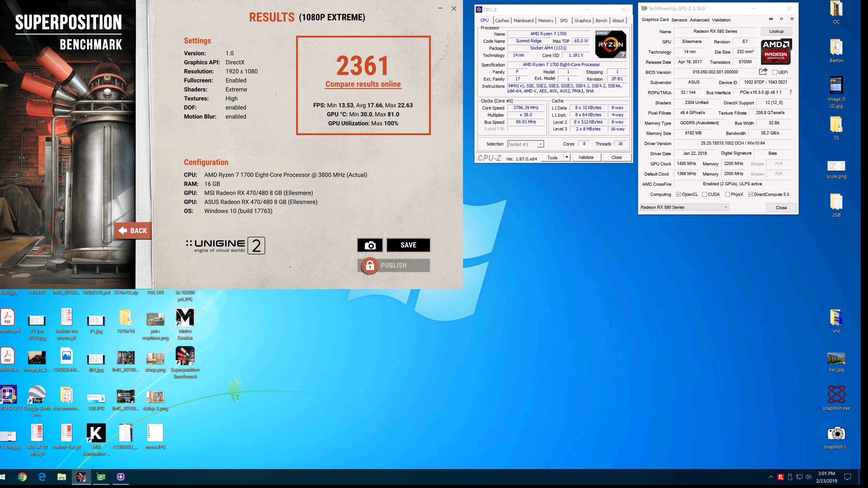This screenshot has width=868, height=488.
Task: Open the Mainboard tab in CPU-Z
Action: [523, 21]
